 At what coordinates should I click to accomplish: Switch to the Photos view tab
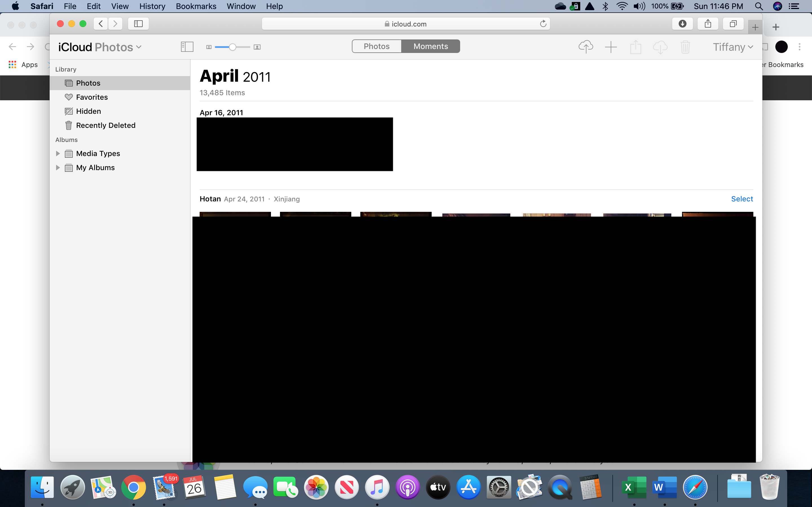(376, 46)
